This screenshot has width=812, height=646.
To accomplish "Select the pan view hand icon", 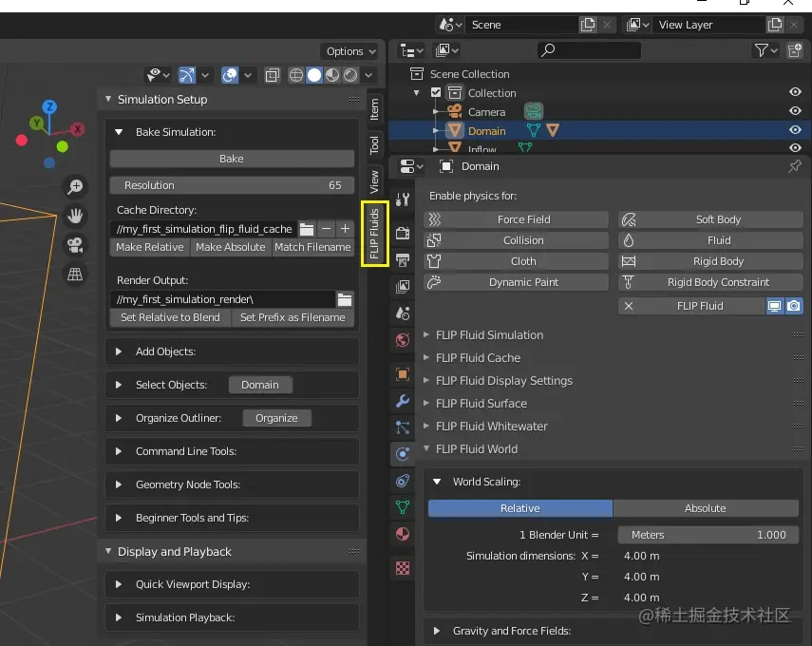I will 75,216.
